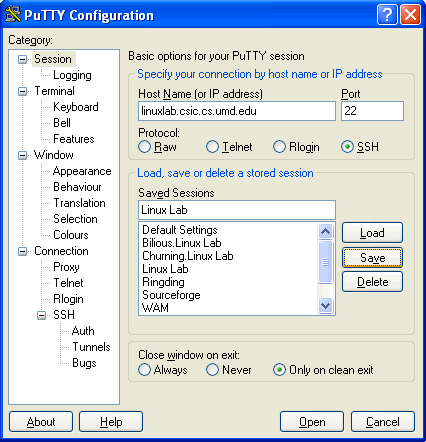426x442 pixels.
Task: Select the SSH protocol radio button
Action: 347,147
